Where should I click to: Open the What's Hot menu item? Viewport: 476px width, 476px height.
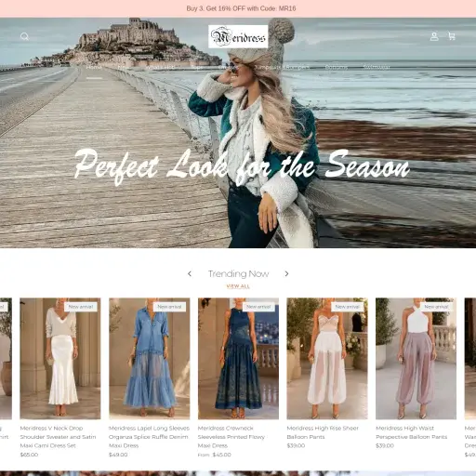tap(160, 67)
